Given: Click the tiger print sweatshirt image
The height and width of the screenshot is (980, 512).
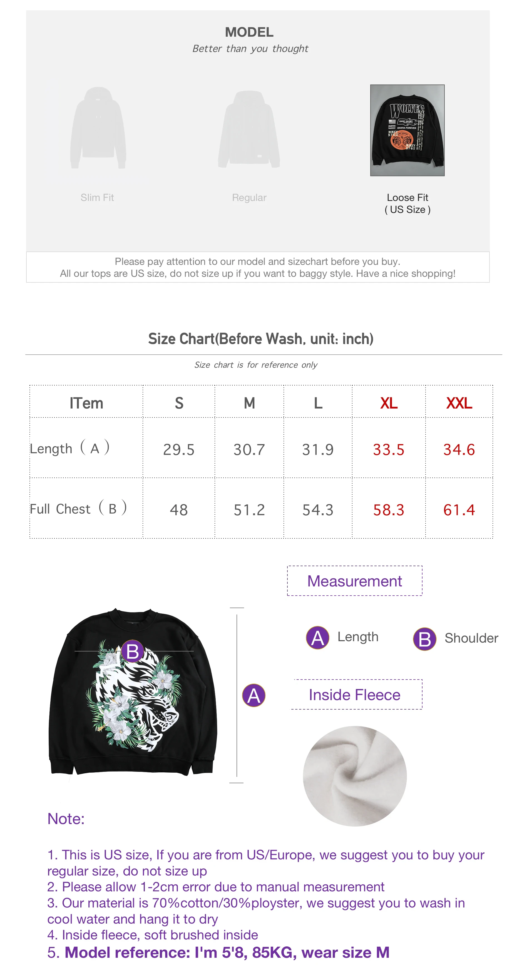Looking at the screenshot, I should tap(132, 691).
